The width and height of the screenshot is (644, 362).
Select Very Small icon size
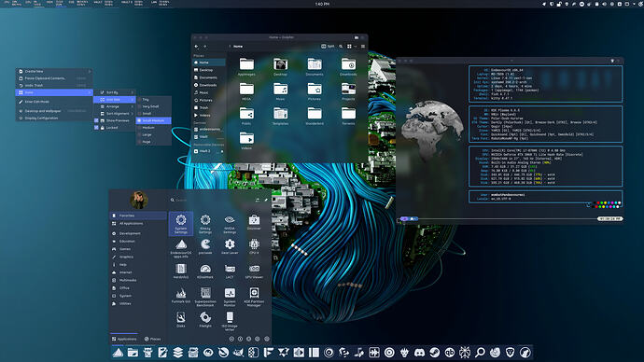[x=154, y=106]
